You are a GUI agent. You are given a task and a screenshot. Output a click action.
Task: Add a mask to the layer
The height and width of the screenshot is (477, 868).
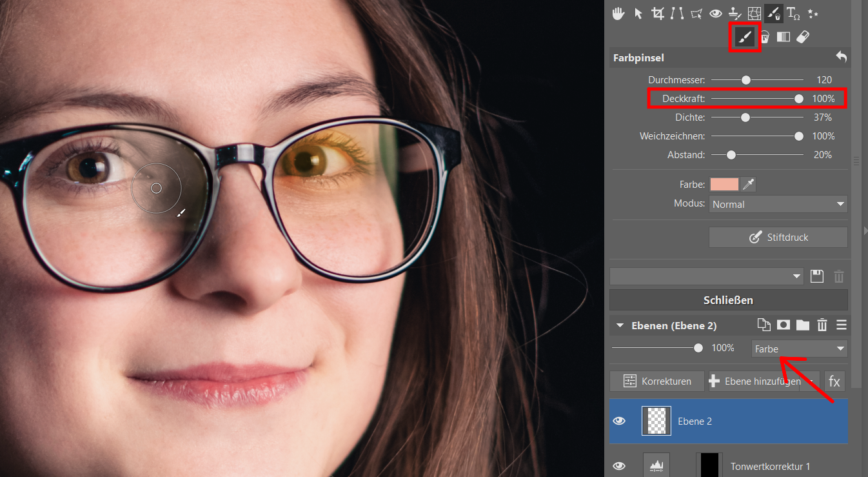[x=784, y=325]
